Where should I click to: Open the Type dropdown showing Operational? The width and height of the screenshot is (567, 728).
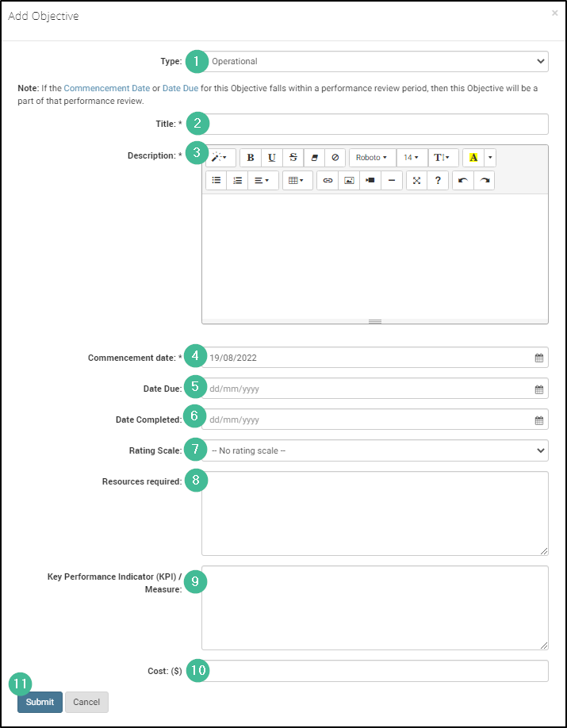point(374,61)
